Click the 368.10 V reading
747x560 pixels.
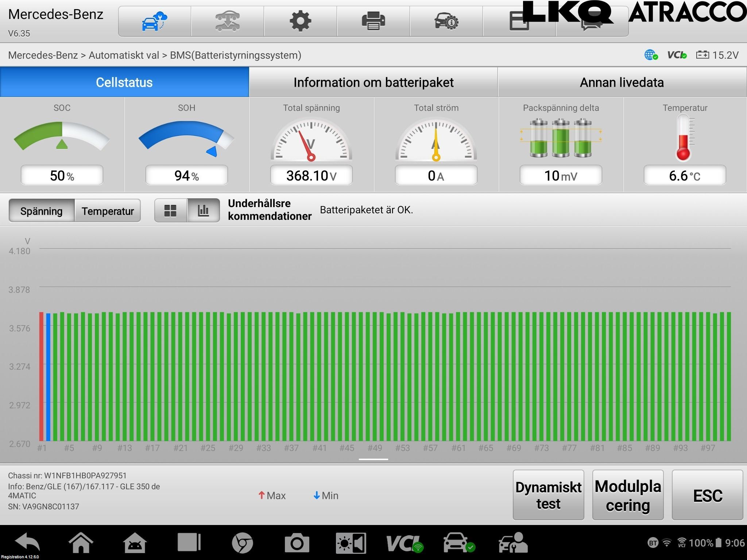311,175
